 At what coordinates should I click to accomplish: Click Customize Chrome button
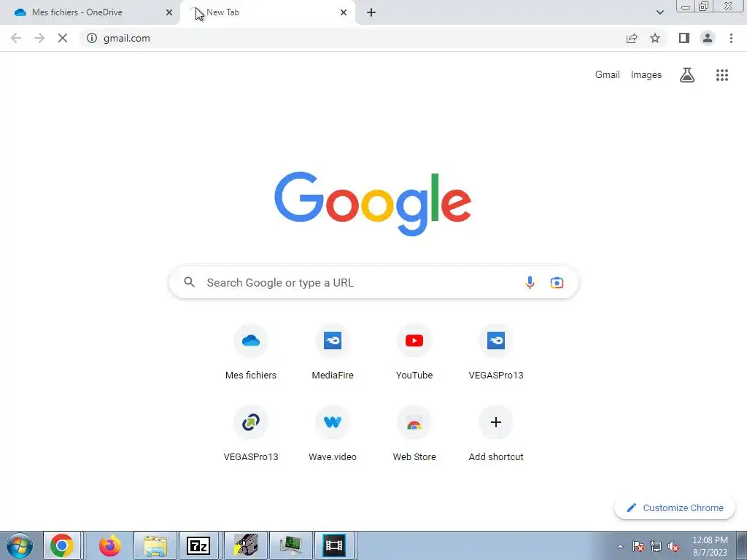point(675,507)
